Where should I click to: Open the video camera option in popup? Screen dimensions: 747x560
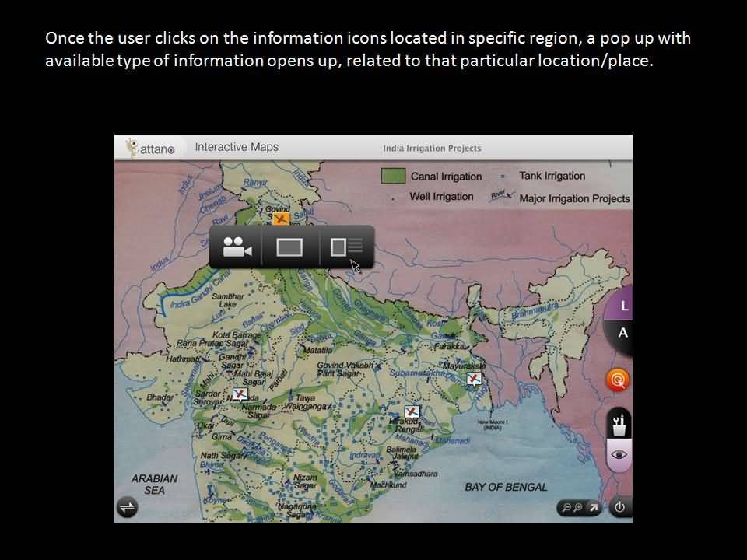tap(237, 247)
